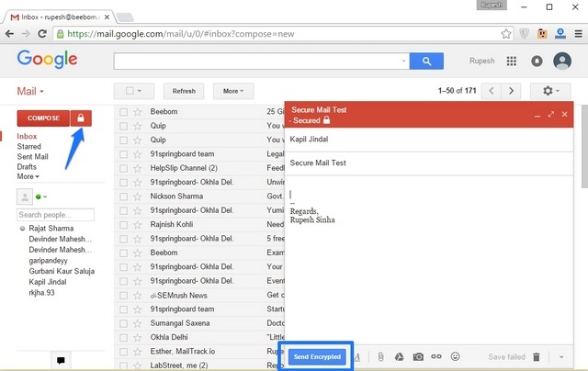Open chat with Gurbani Kaur Saluja
Viewport: 588px width, 371px height.
[x=62, y=271]
